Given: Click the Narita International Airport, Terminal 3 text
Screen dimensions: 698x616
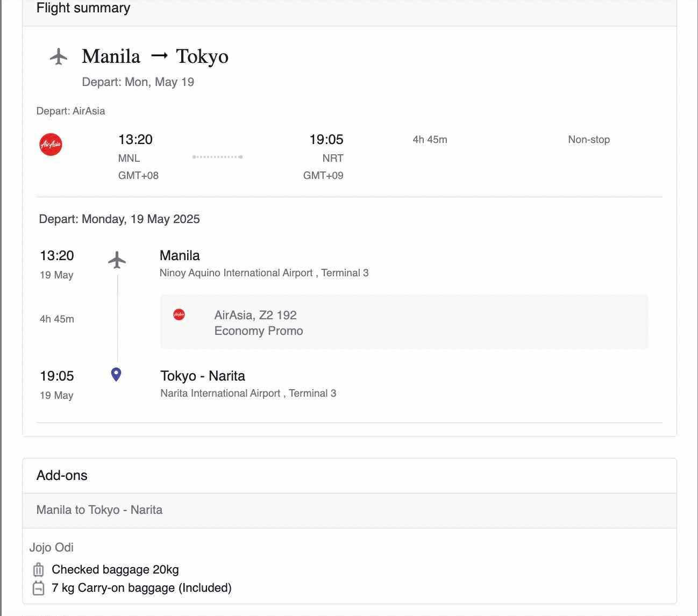Looking at the screenshot, I should 248,393.
